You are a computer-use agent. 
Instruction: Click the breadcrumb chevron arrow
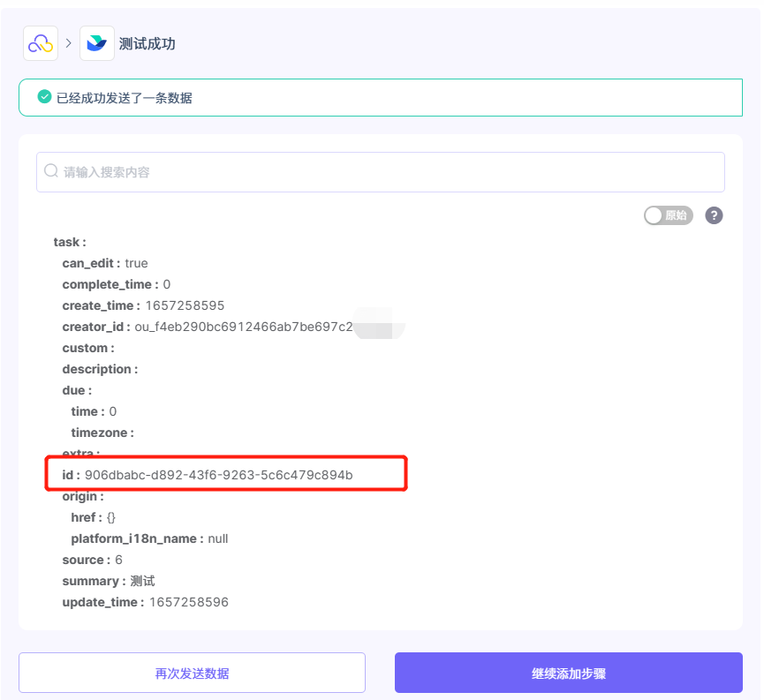pos(69,43)
